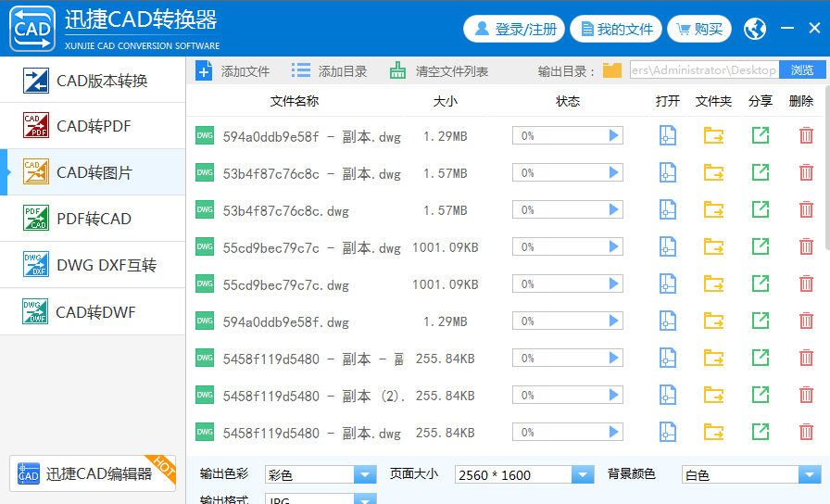
Task: Click the 1001.09KB size of 55cd9bec79c7c.dwg
Action: coord(446,284)
